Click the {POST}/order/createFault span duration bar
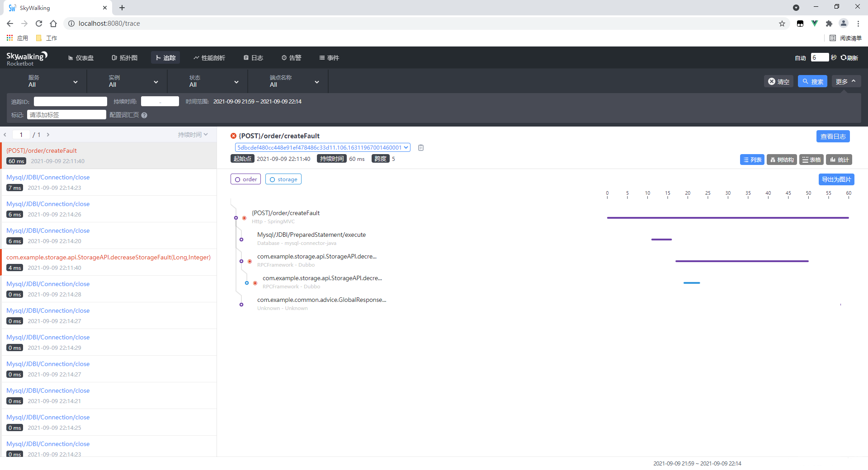Image resolution: width=868 pixels, height=470 pixels. point(728,218)
